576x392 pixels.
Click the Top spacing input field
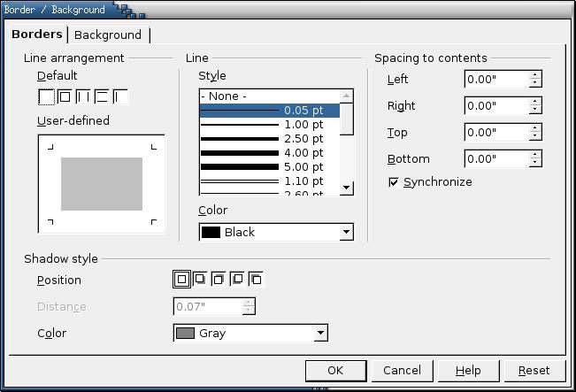[x=495, y=133]
